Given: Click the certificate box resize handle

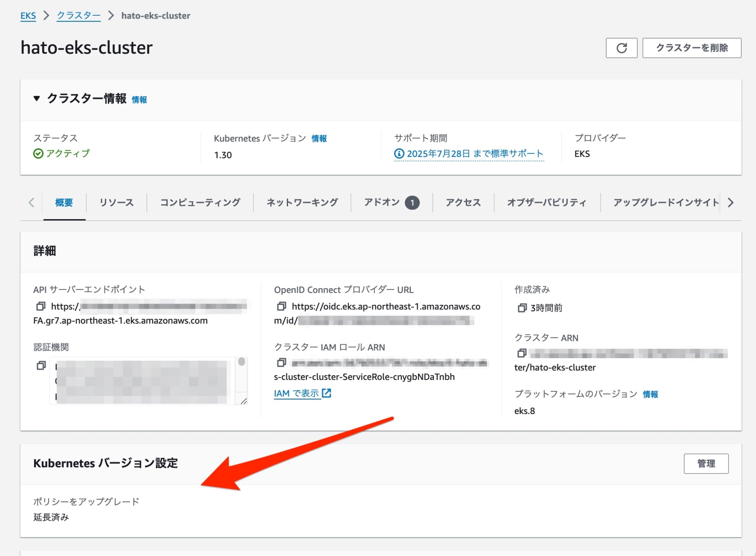Looking at the screenshot, I should pyautogui.click(x=243, y=401).
